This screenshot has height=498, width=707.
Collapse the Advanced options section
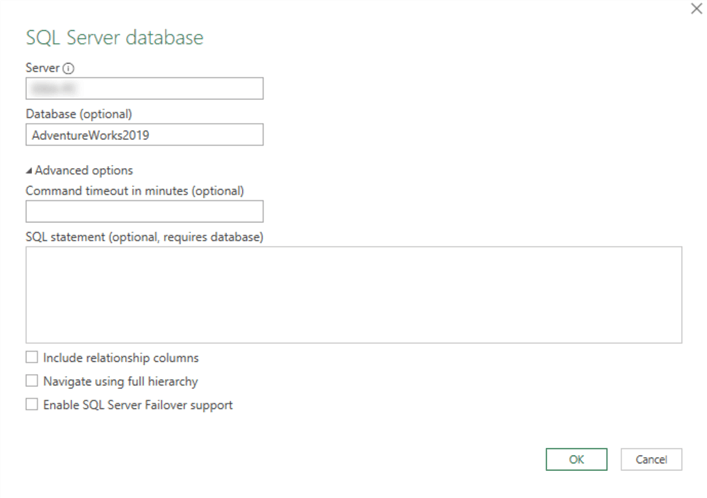click(30, 170)
